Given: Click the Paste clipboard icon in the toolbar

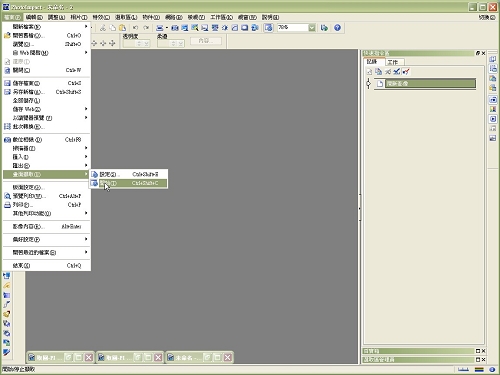Looking at the screenshot, I should point(122,28).
